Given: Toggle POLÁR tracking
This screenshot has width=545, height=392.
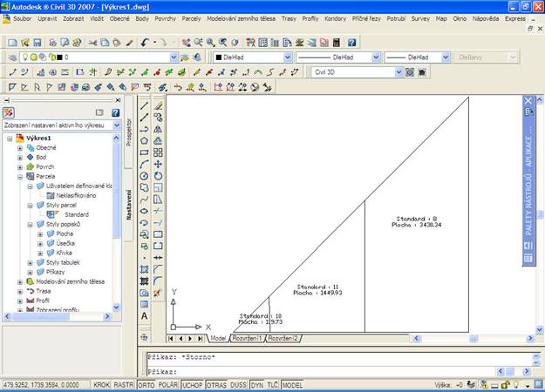Looking at the screenshot, I should 168,385.
